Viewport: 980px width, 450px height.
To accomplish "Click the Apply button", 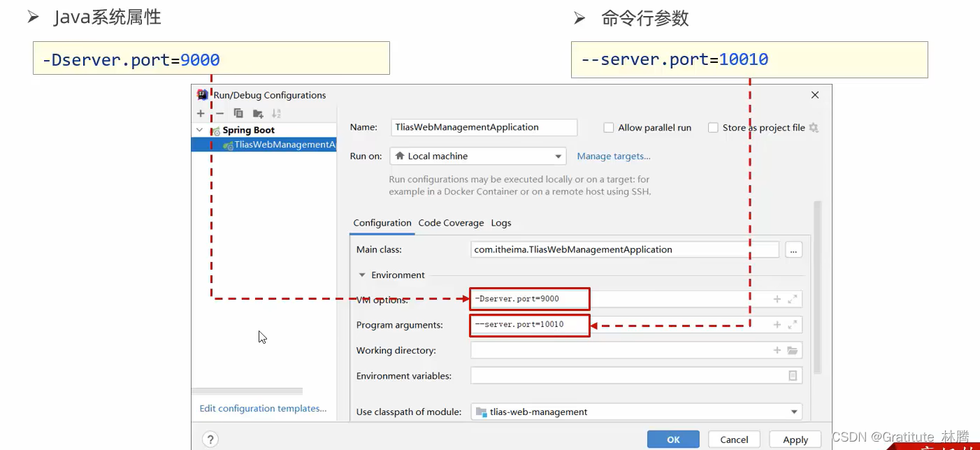I will (x=795, y=440).
